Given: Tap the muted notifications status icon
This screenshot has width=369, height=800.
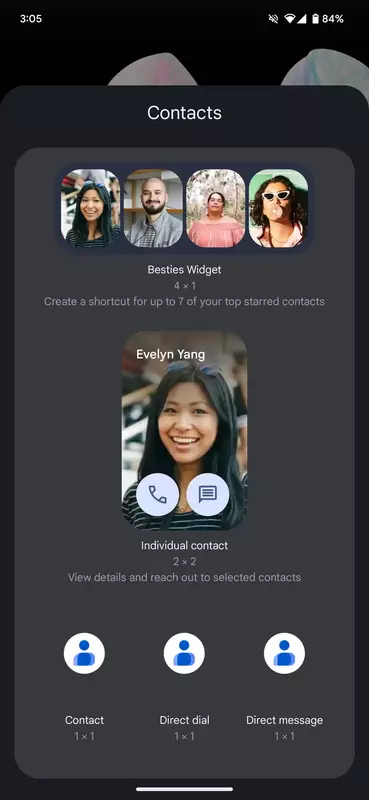Looking at the screenshot, I should [x=274, y=19].
